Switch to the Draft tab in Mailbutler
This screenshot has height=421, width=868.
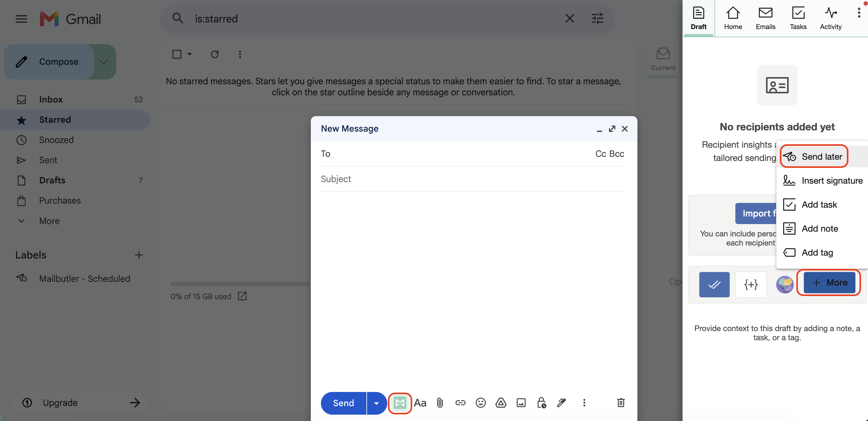point(698,18)
